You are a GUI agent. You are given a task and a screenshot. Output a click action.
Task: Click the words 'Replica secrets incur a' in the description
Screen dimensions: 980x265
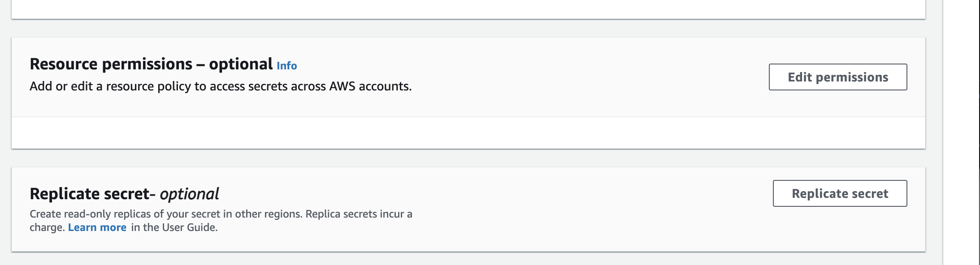[359, 214]
